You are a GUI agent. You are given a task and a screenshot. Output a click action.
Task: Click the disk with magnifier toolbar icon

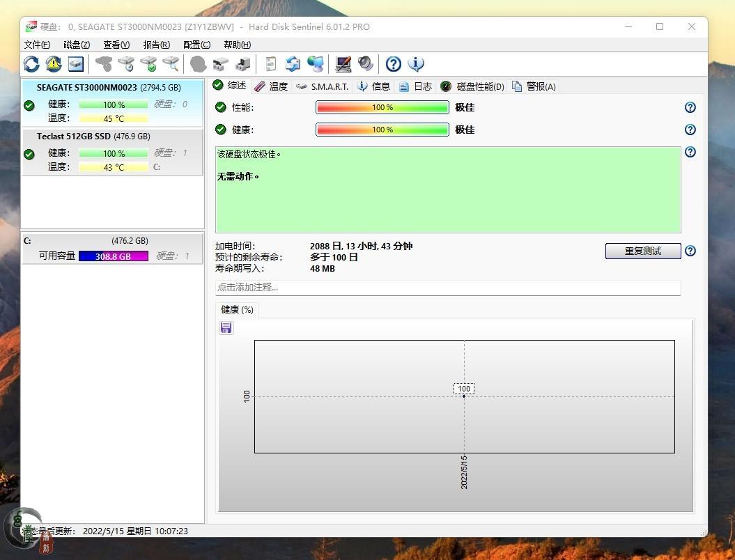(171, 64)
